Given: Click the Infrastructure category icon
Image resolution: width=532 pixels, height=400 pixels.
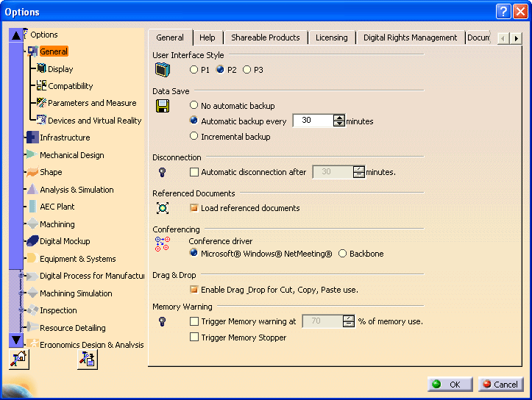Looking at the screenshot, I should click(x=32, y=137).
